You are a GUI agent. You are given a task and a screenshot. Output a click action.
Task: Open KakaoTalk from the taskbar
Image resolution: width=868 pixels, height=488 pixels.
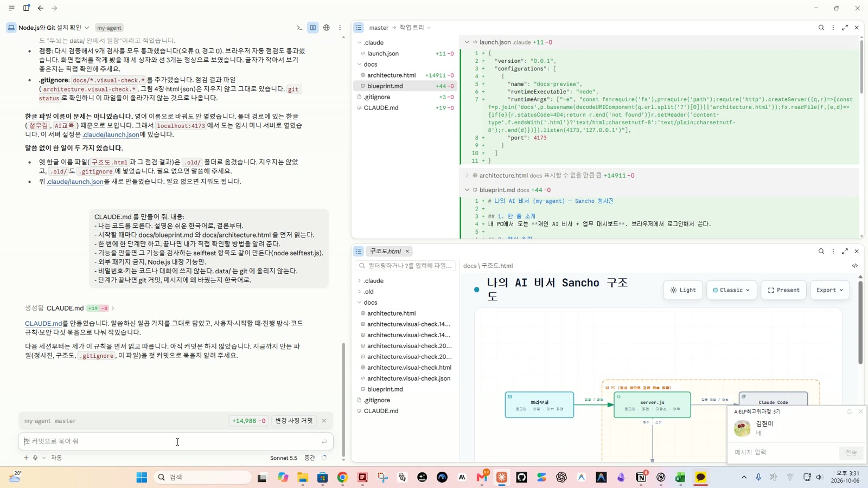pyautogui.click(x=700, y=477)
